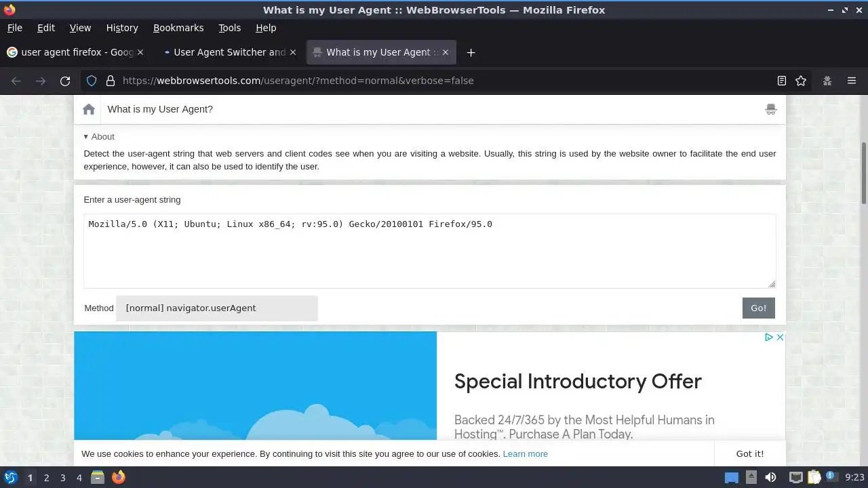
Task: Collapse the About section triangle
Action: pos(86,136)
